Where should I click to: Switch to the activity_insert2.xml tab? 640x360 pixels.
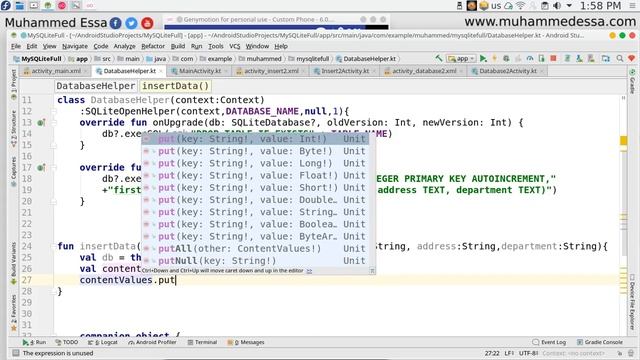pos(271,71)
